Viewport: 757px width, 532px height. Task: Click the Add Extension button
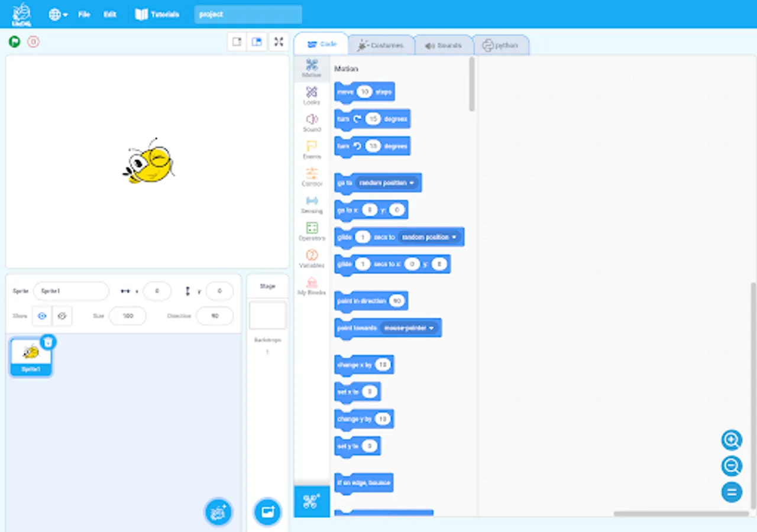tap(312, 502)
